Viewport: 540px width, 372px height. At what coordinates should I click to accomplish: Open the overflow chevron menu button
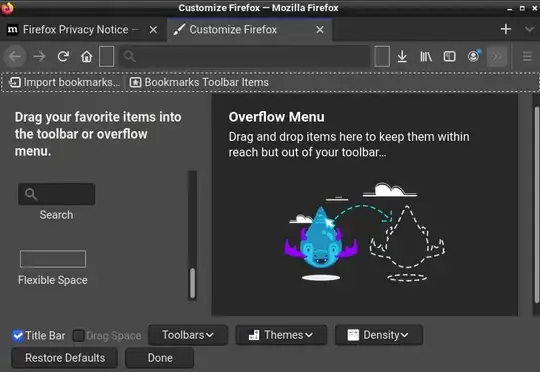(x=497, y=56)
